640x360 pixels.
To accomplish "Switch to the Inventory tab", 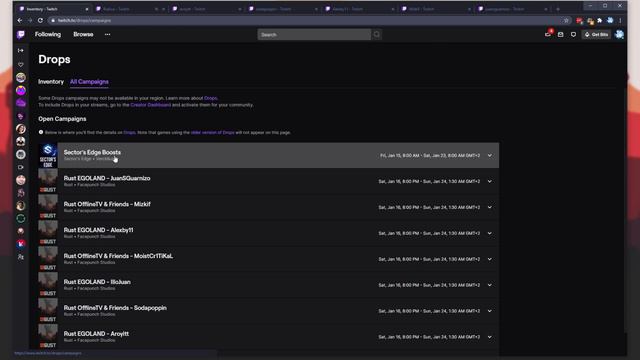I will (x=51, y=82).
